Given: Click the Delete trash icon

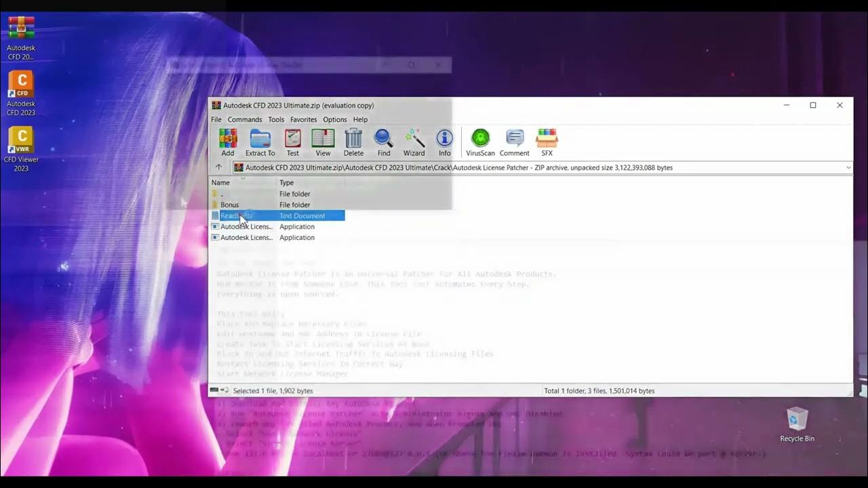Looking at the screenshot, I should pyautogui.click(x=353, y=143).
